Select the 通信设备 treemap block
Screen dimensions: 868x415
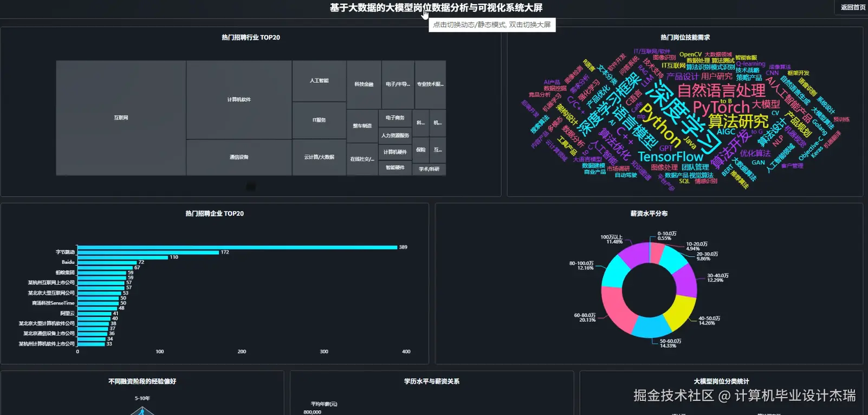239,157
